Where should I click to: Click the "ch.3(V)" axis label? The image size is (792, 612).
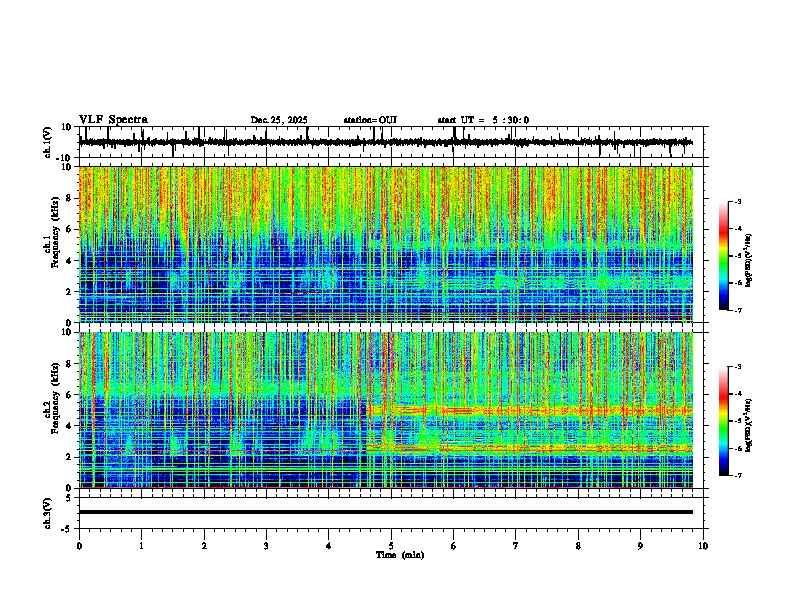[48, 513]
